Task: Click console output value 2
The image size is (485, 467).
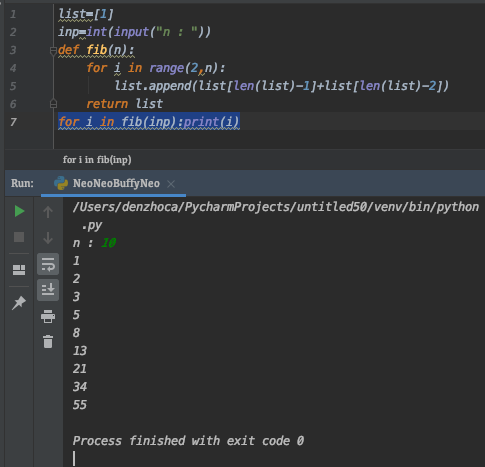Action: (x=76, y=279)
